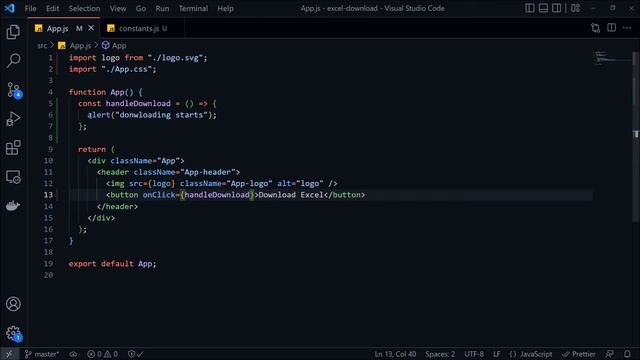Open the Help menu
The height and width of the screenshot is (360, 640).
point(225,8)
